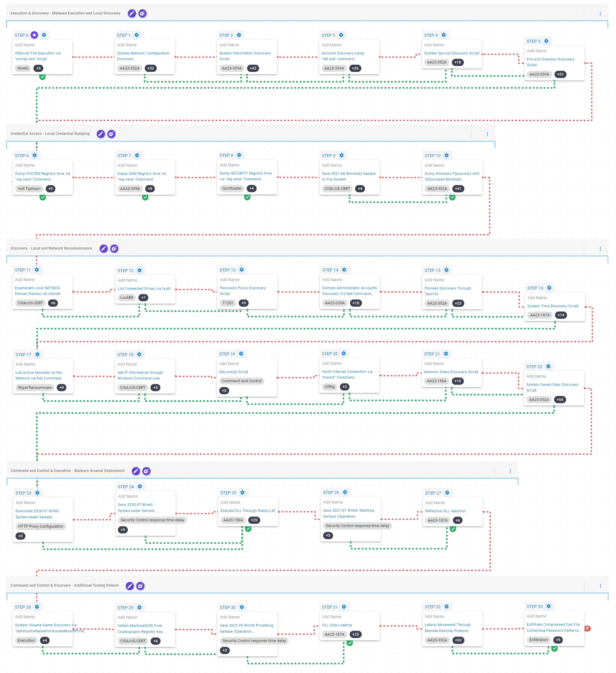Open STEP 5 gear settings
The width and height of the screenshot is (616, 673).
tap(546, 41)
